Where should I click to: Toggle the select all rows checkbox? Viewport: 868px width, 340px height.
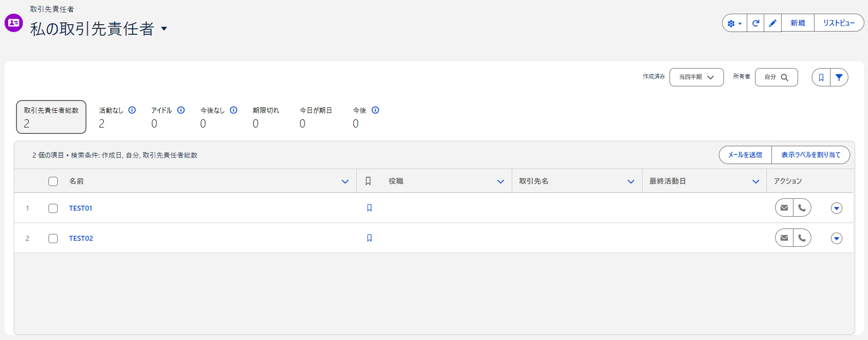53,181
